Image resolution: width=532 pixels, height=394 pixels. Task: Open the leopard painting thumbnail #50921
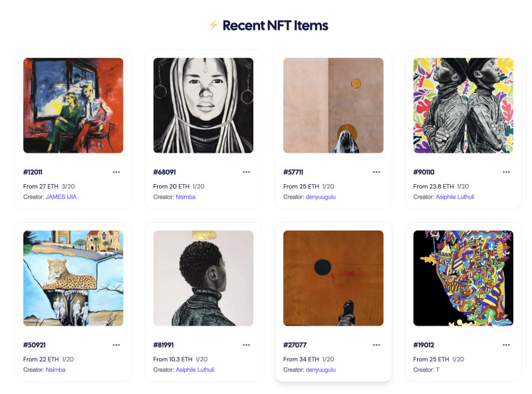(73, 278)
